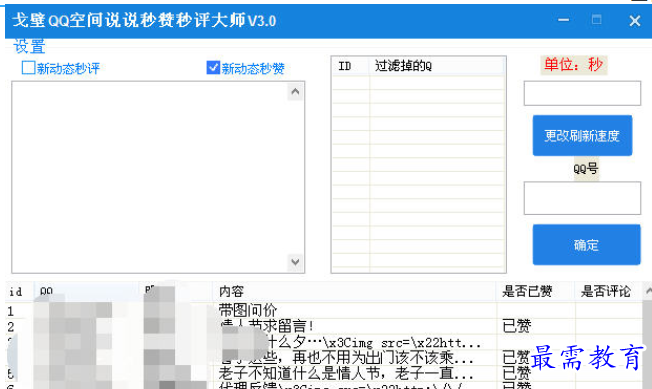The image size is (652, 389).
Task: Close the 秒赞秒评大师 window
Action: [x=635, y=21]
